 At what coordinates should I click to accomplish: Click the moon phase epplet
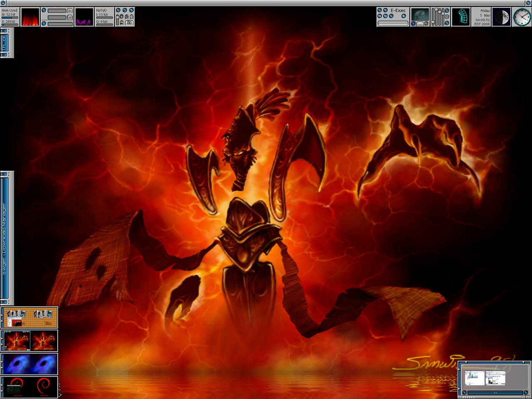click(502, 17)
